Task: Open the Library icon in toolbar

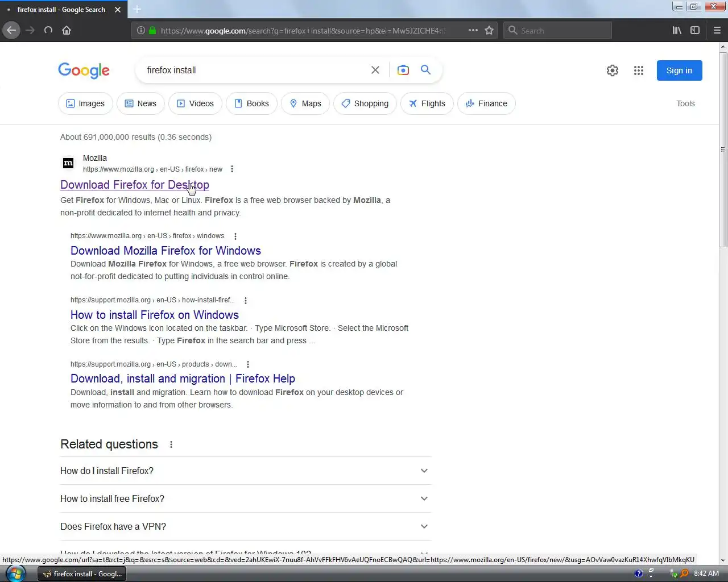Action: (x=677, y=30)
